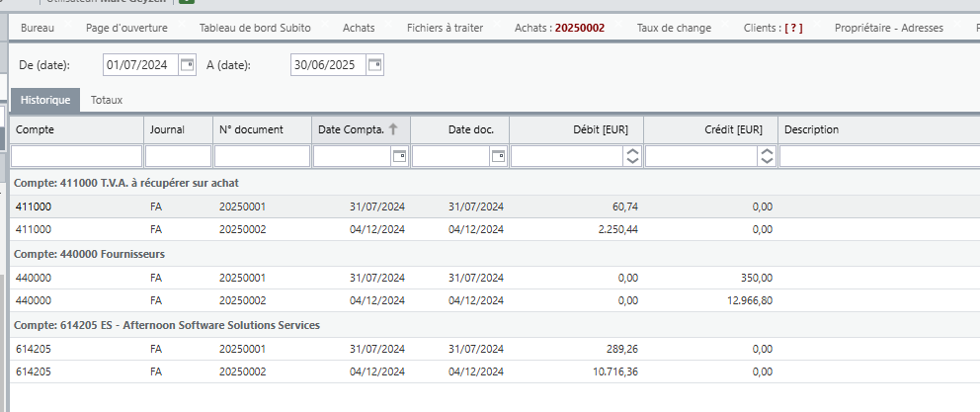Click the Débit [EUR] filter field

567,156
